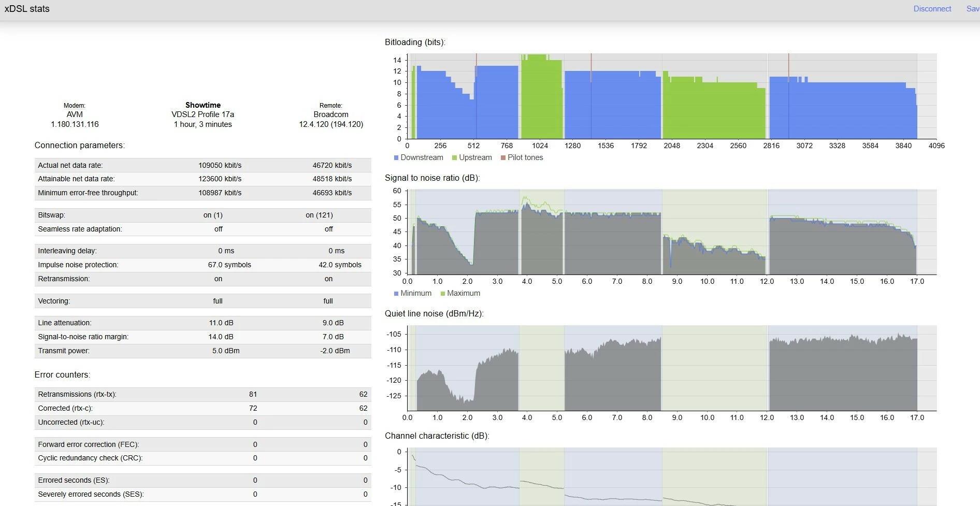980x506 pixels.
Task: Select the xDSL stats page title
Action: coord(27,9)
